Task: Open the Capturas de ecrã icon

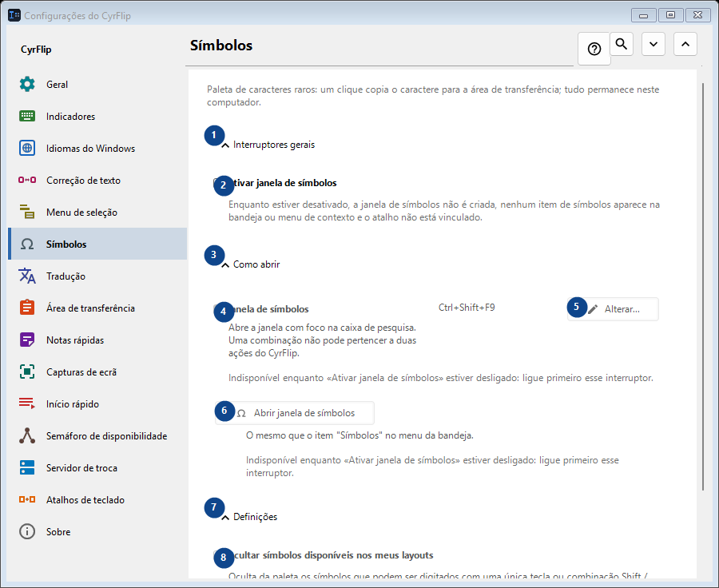Action: tap(27, 372)
